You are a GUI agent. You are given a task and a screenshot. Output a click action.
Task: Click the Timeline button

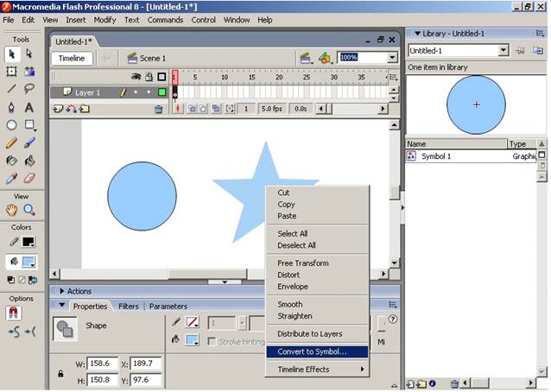pos(72,59)
